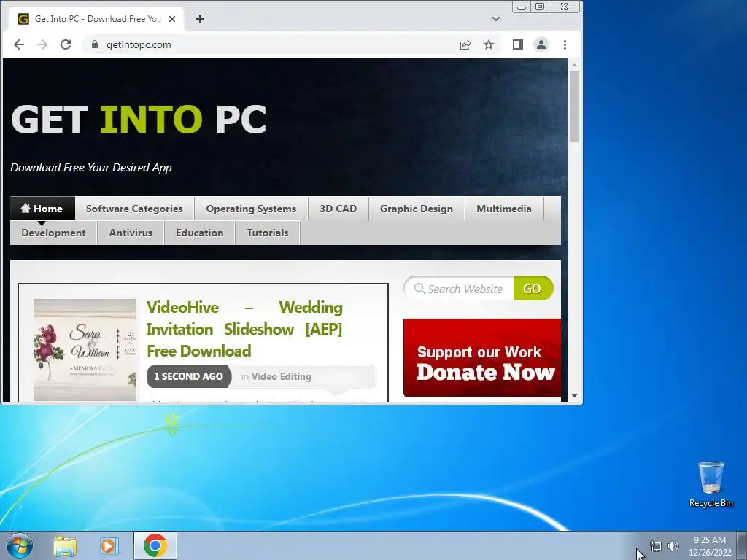Click the taskbar clock showing 9:25 AM

coord(710,546)
